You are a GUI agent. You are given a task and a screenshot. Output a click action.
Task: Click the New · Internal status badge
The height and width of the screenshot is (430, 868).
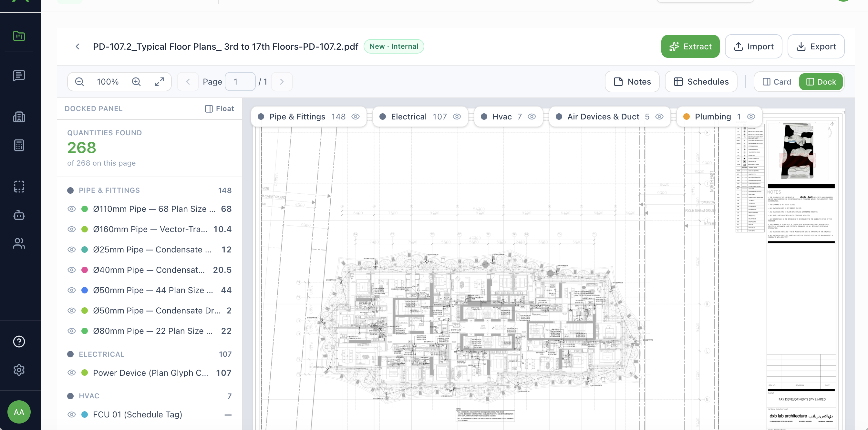click(x=394, y=46)
